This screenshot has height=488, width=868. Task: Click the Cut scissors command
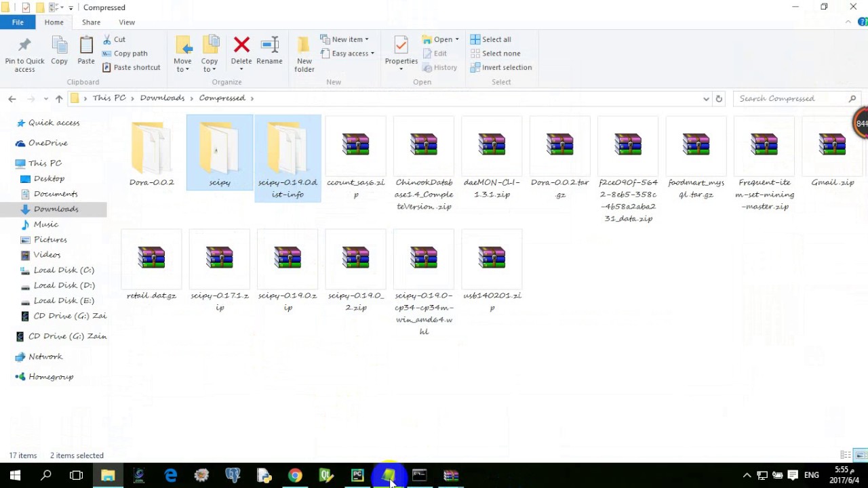coord(114,39)
